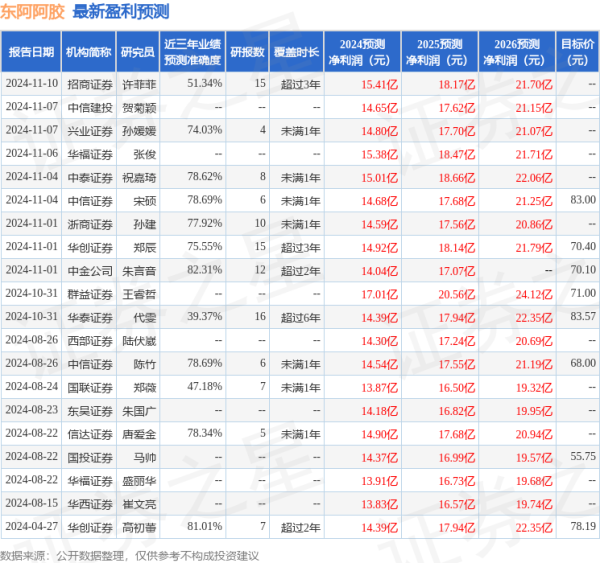Click researcher name 崔文亮
Screen dimensions: 600x563
tap(139, 504)
